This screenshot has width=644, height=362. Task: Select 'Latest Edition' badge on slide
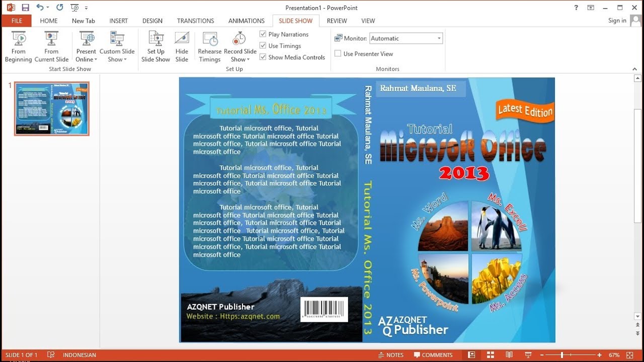coord(525,110)
